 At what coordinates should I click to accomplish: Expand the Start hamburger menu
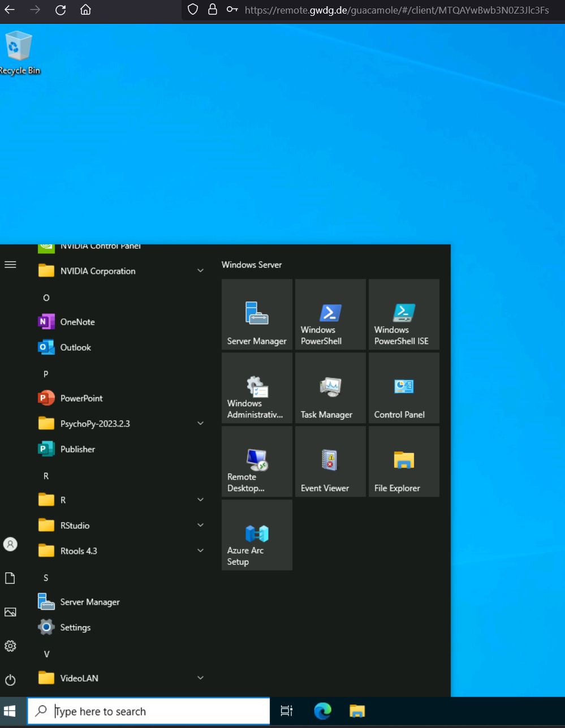[10, 265]
